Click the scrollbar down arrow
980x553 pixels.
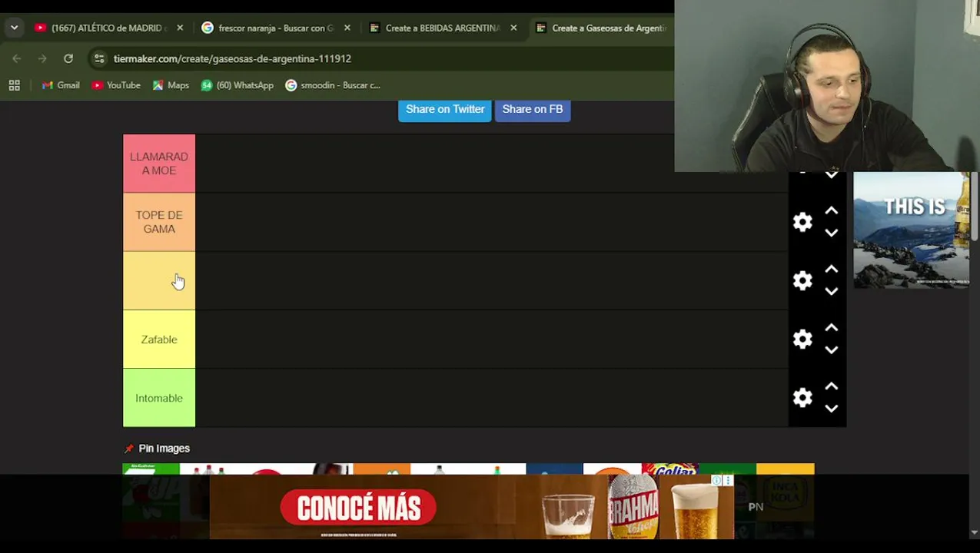tap(975, 532)
